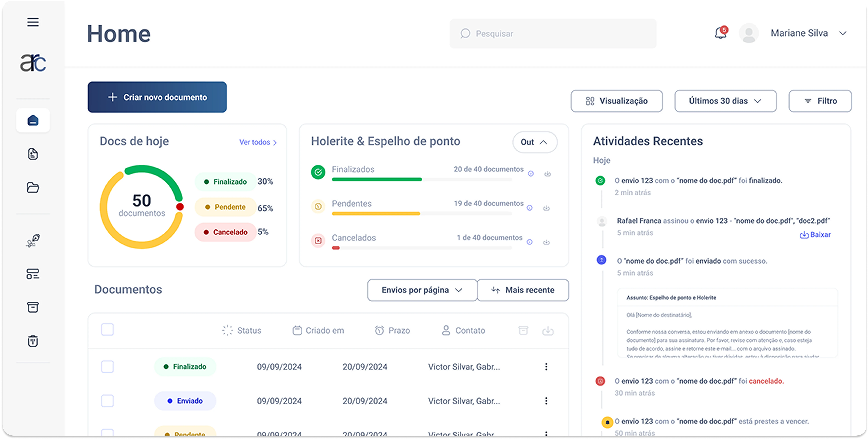Check the Finalizado document row checkbox
This screenshot has width=868, height=439.
[x=108, y=367]
